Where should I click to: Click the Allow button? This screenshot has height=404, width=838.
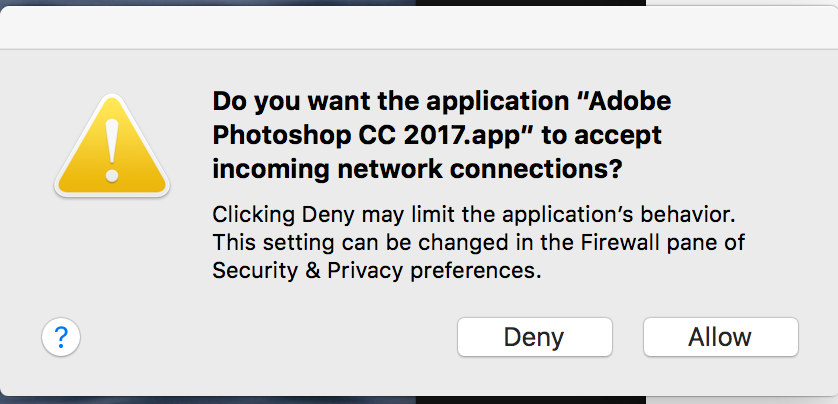tap(720, 337)
